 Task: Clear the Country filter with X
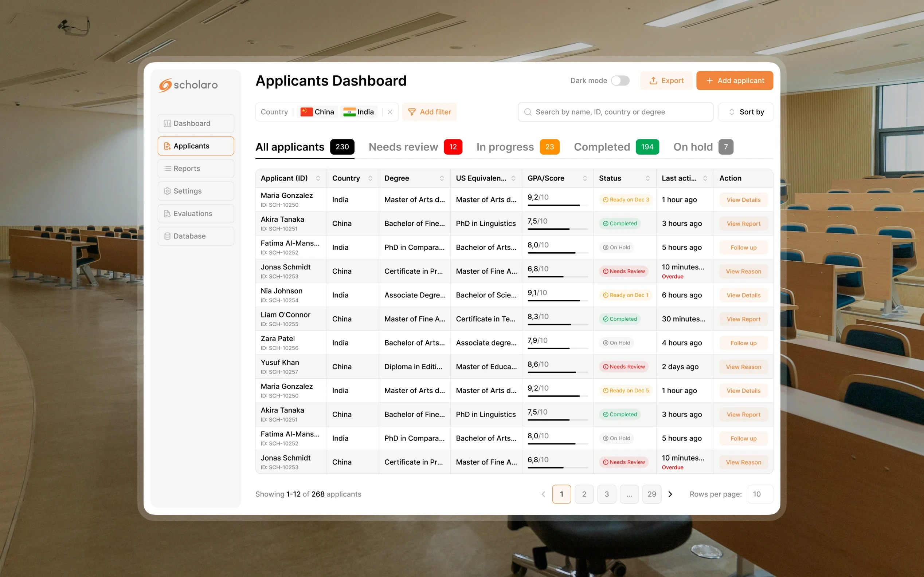389,112
